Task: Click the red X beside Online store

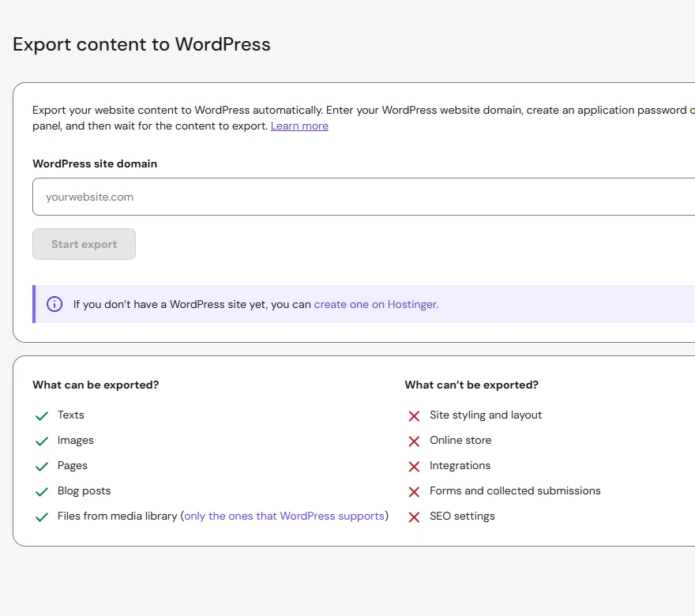Action: coord(414,441)
